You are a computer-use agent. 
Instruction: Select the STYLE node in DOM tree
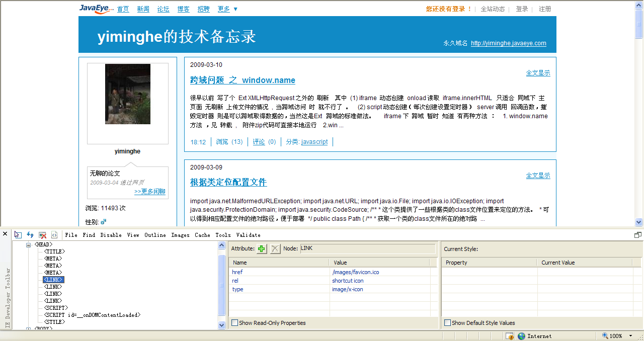point(55,322)
